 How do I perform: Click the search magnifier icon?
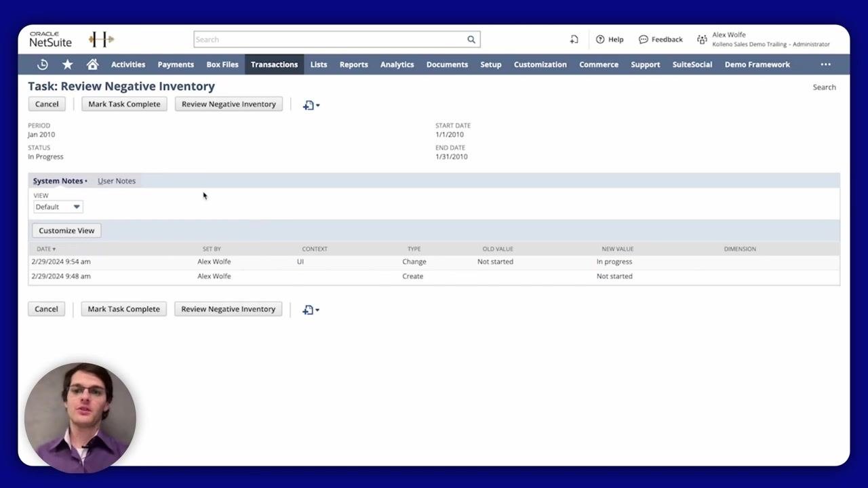[x=471, y=39]
